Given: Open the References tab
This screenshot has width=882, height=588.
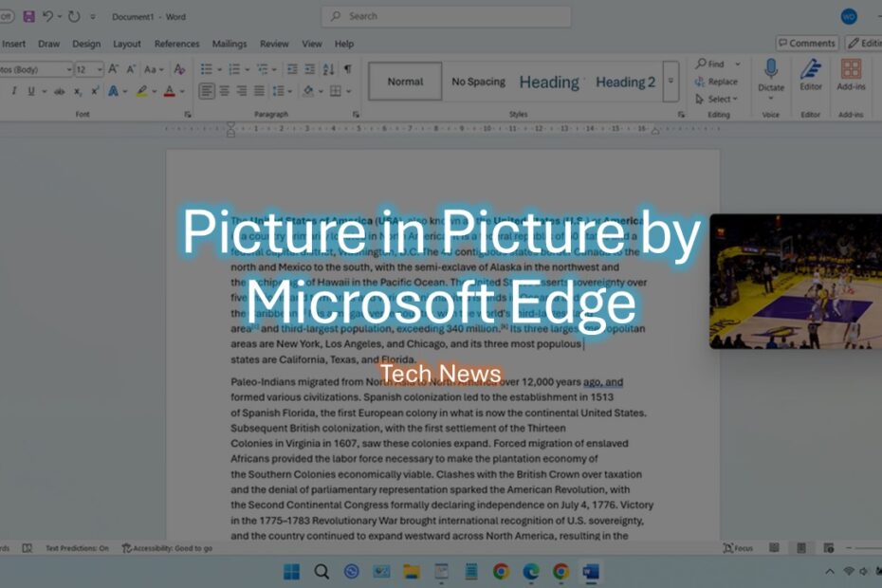Looking at the screenshot, I should (176, 44).
